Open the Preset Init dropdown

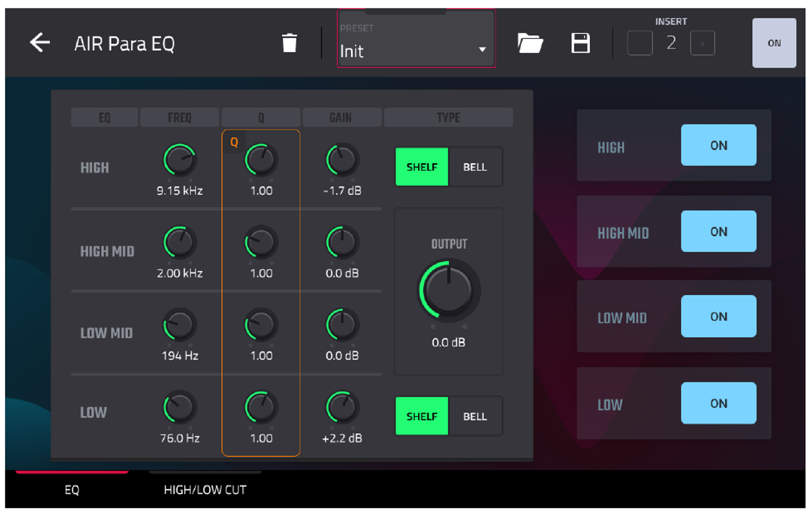(x=416, y=39)
